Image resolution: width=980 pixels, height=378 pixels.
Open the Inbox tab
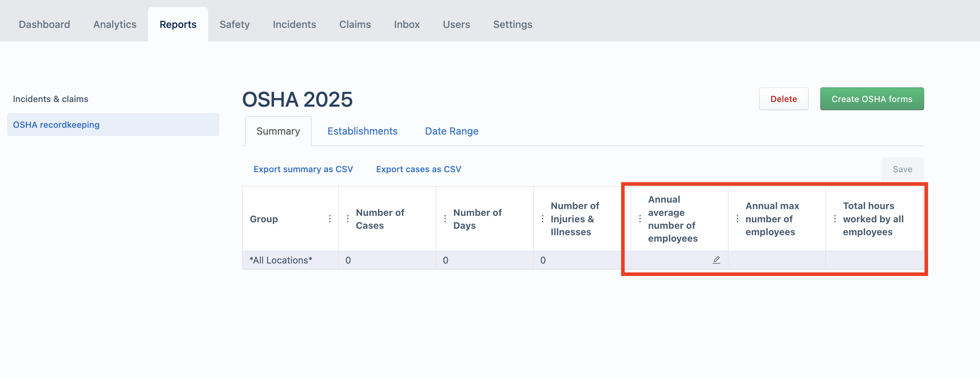(407, 24)
